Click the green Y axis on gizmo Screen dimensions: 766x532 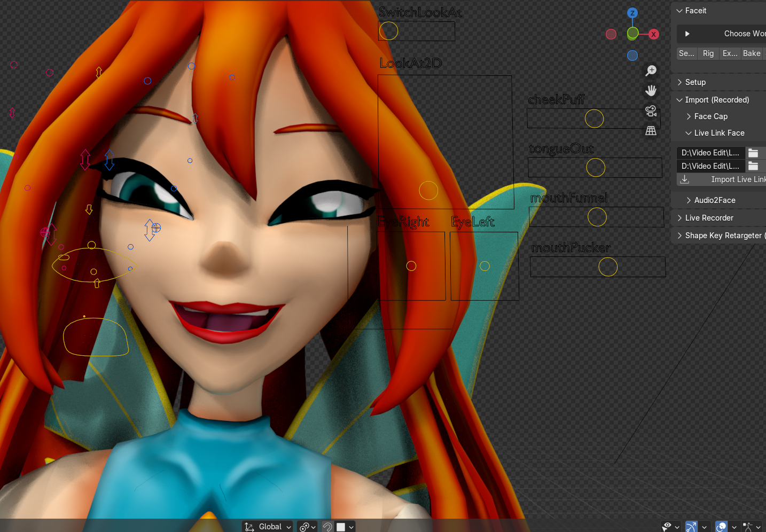tap(632, 34)
